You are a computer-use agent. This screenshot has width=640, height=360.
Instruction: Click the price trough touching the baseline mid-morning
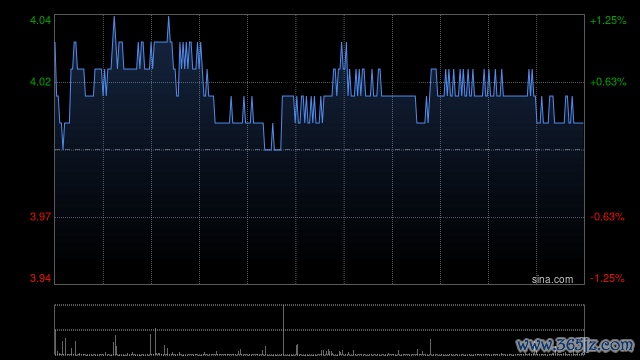273,149
